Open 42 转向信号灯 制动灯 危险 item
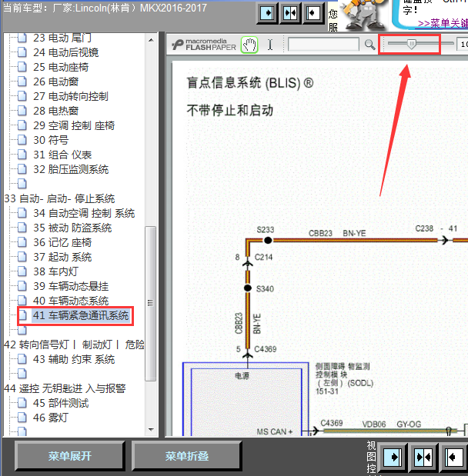Screen dimensions: 468x476 74,345
